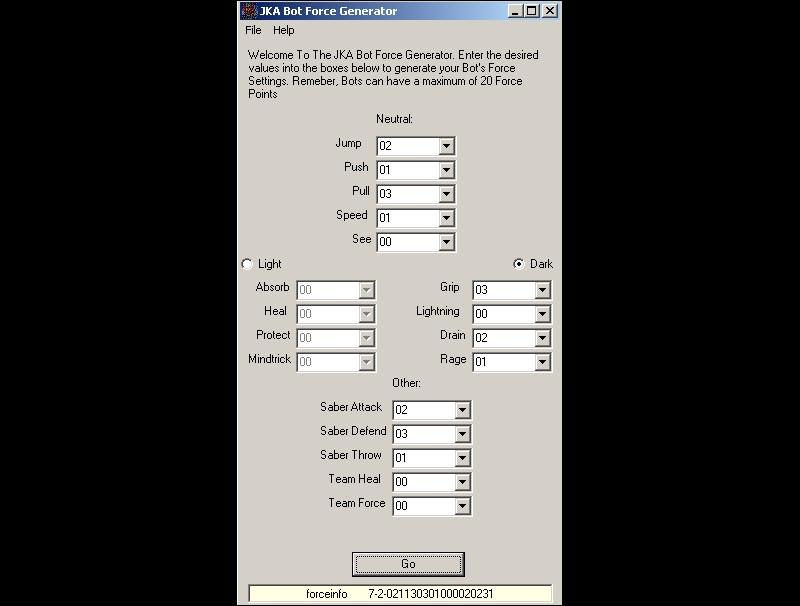Image resolution: width=800 pixels, height=606 pixels.
Task: Open the Grip level dropdown
Action: pyautogui.click(x=542, y=290)
